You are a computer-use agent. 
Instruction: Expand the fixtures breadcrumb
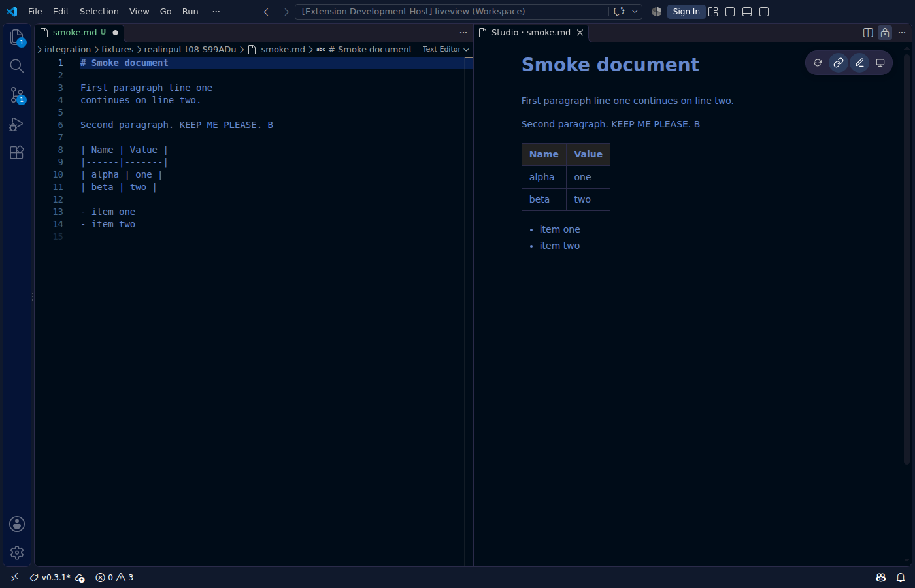(x=117, y=50)
